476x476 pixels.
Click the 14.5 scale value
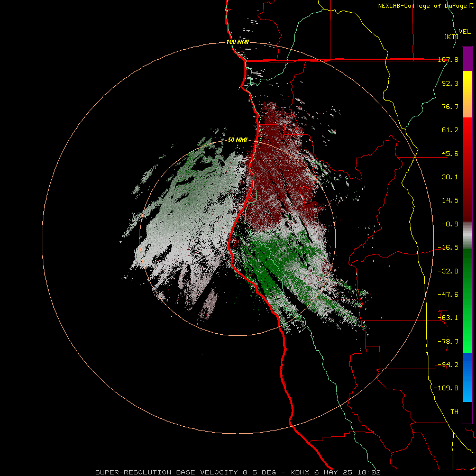point(450,200)
